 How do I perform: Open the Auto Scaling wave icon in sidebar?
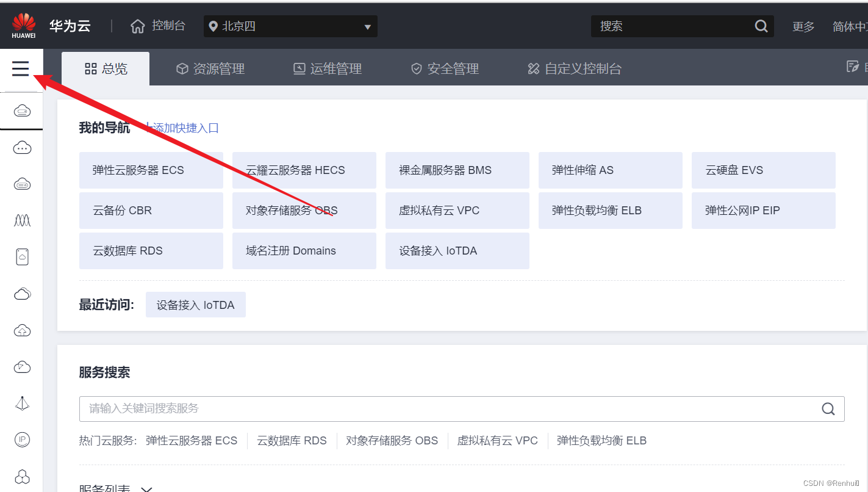click(x=22, y=220)
